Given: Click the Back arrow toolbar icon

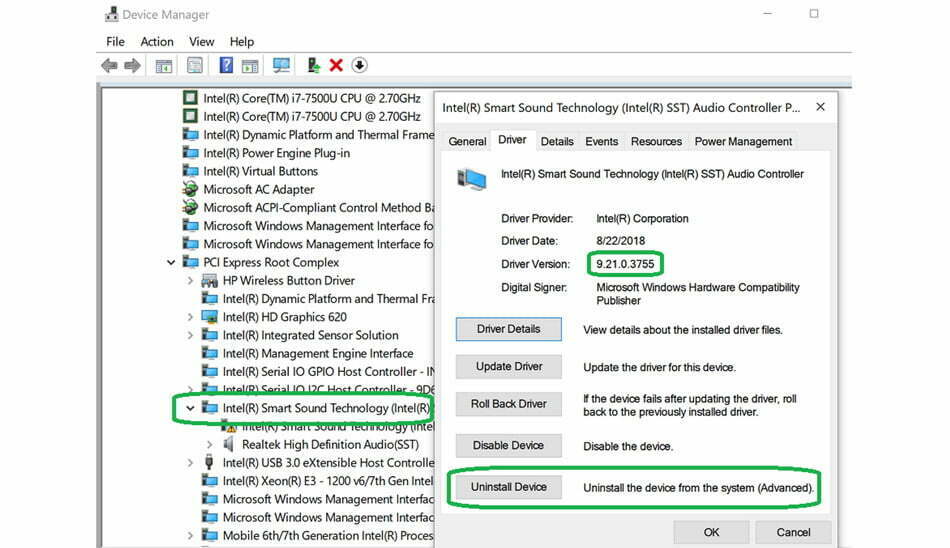Looking at the screenshot, I should (x=110, y=65).
